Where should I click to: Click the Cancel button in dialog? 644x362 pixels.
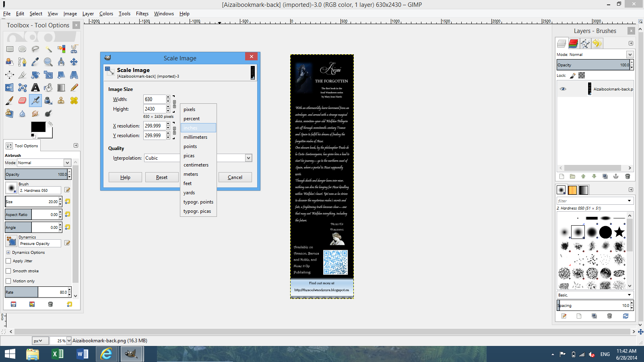coord(235,177)
